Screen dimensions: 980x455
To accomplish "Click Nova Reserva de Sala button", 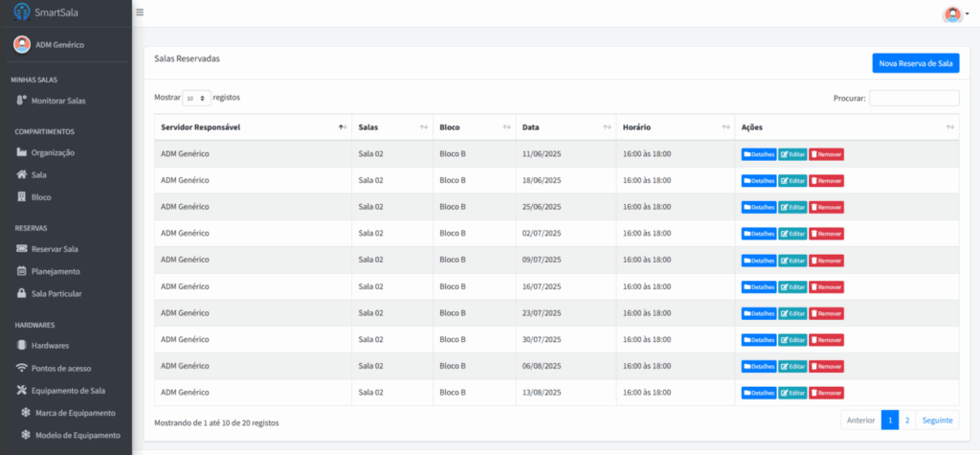I will 915,63.
